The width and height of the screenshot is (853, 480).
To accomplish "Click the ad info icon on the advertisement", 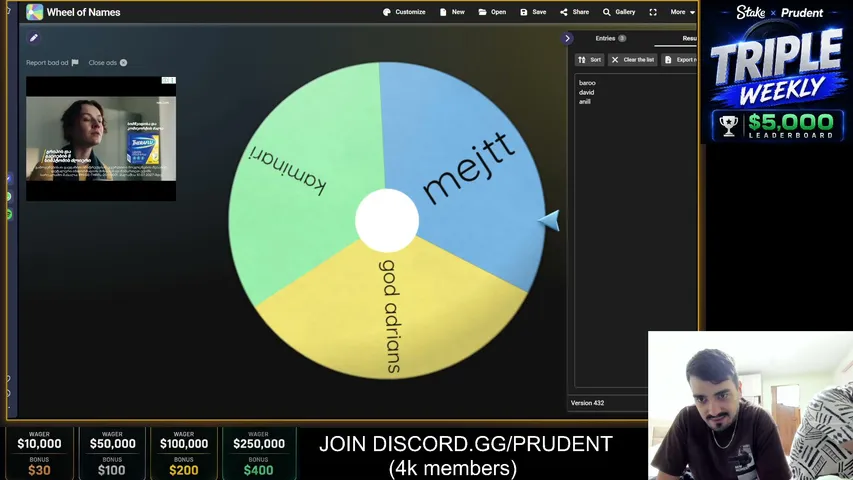I will 169,81.
